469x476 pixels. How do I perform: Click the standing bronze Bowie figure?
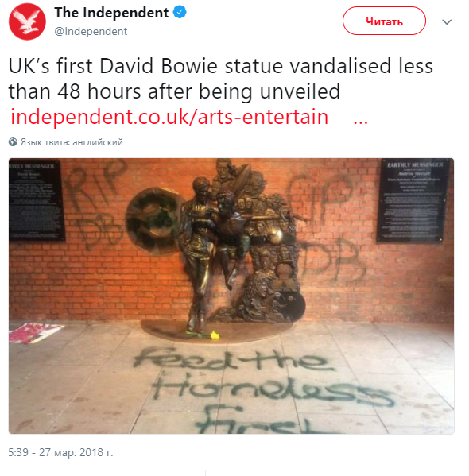coord(197,255)
